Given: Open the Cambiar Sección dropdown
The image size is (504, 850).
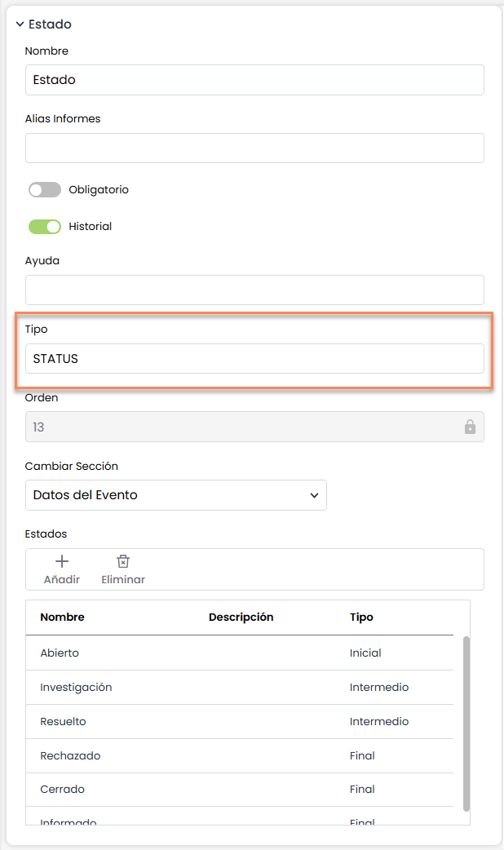Looking at the screenshot, I should (x=175, y=495).
